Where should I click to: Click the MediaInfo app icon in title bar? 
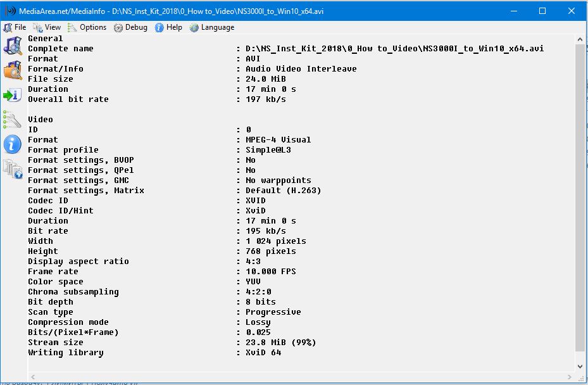[9, 11]
